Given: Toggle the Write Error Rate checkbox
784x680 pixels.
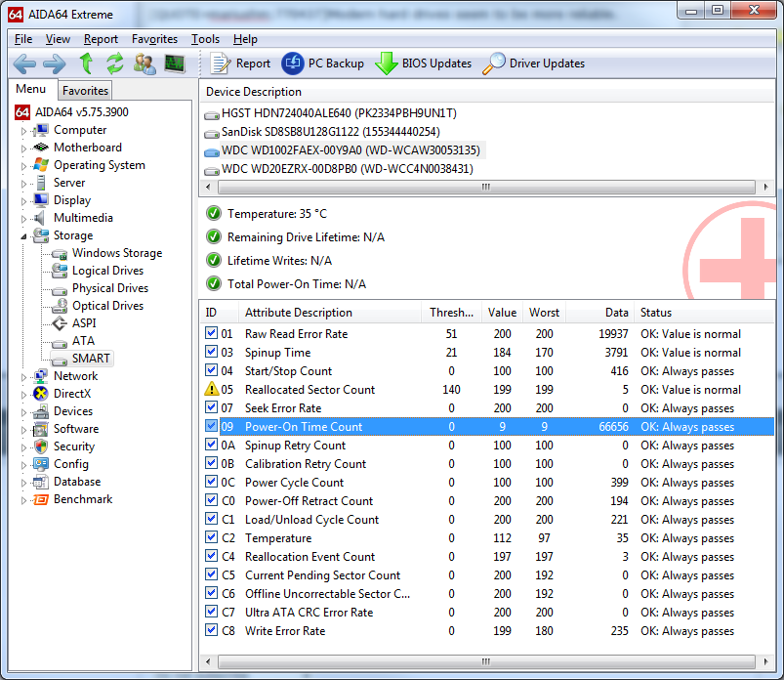Looking at the screenshot, I should 212,630.
